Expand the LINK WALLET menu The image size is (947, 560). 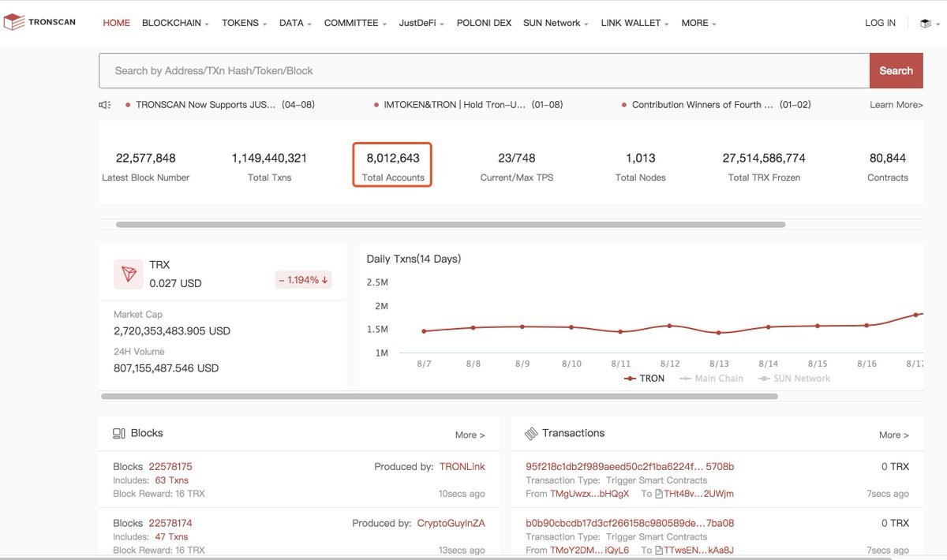point(634,23)
